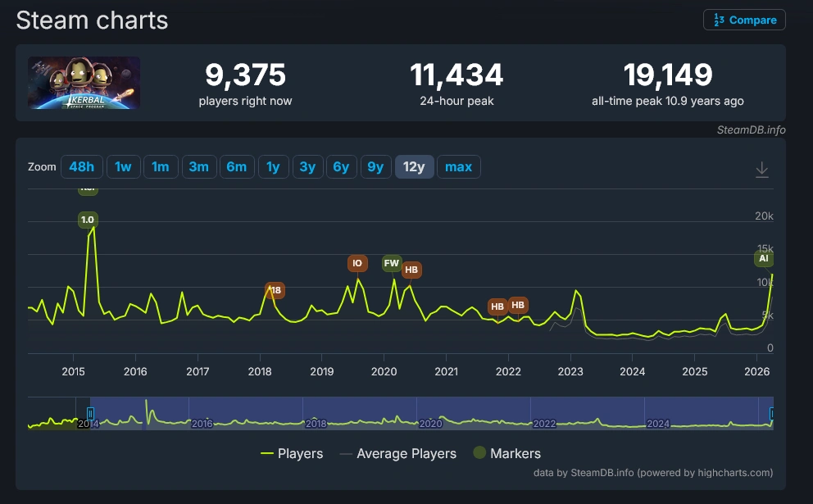
Task: Select the active 12y zoom button
Action: 414,167
